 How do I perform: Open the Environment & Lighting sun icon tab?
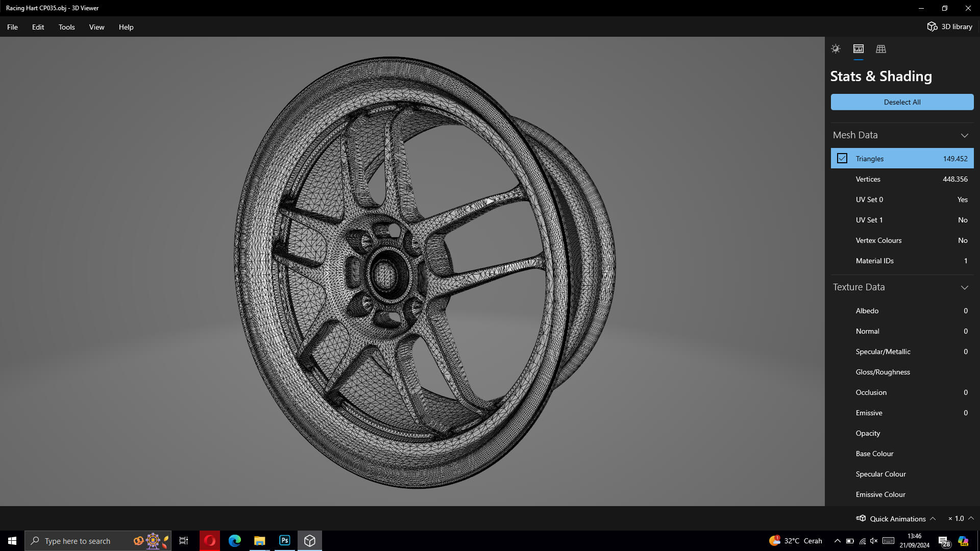tap(836, 49)
